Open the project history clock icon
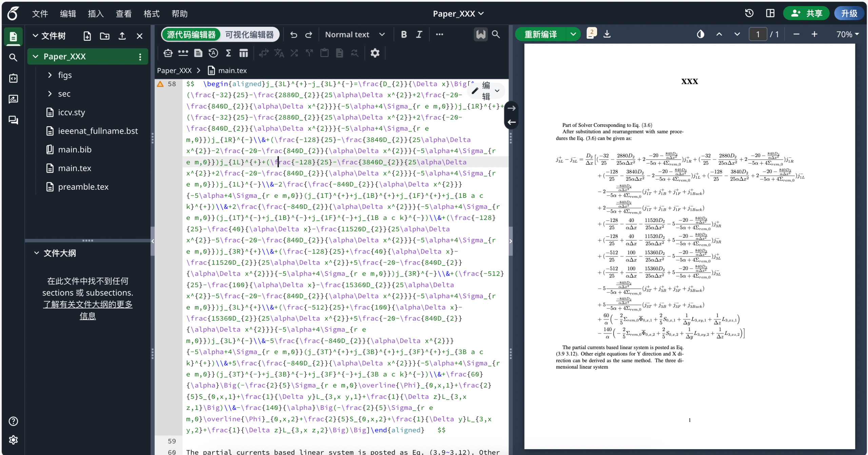The width and height of the screenshot is (868, 455). coord(749,13)
